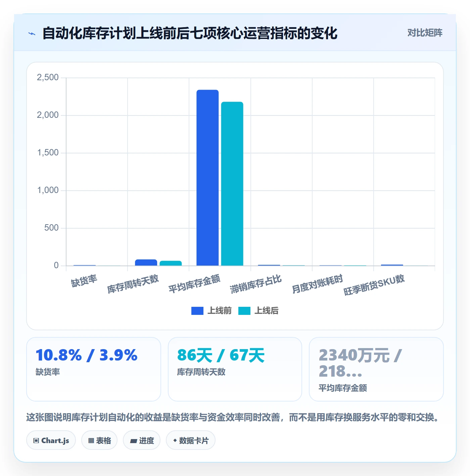
Task: Select the Chart.js tag pill
Action: coord(51,440)
